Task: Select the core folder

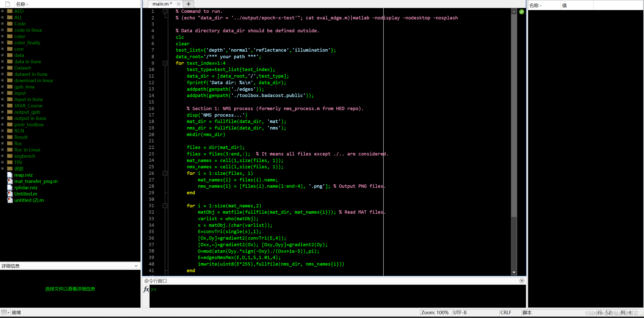Action: (x=19, y=49)
